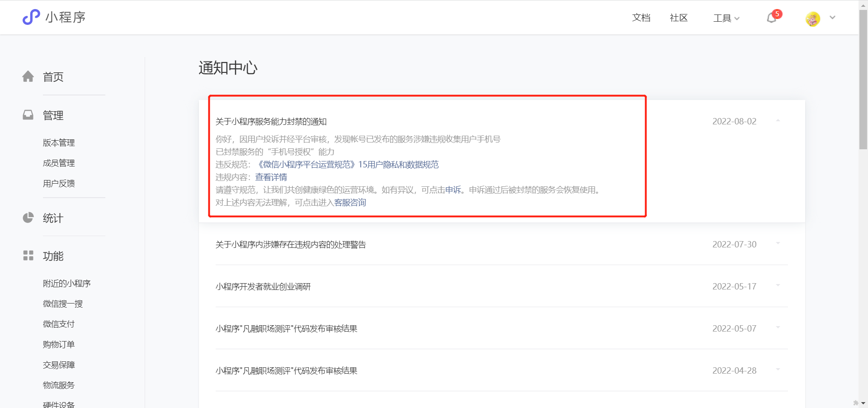Click the 小程序 logo icon
The height and width of the screenshot is (408, 868).
[31, 17]
